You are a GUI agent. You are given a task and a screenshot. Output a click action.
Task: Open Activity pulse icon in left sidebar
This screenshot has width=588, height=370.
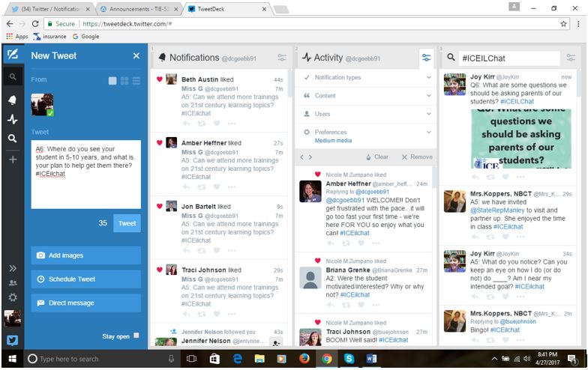tap(13, 120)
